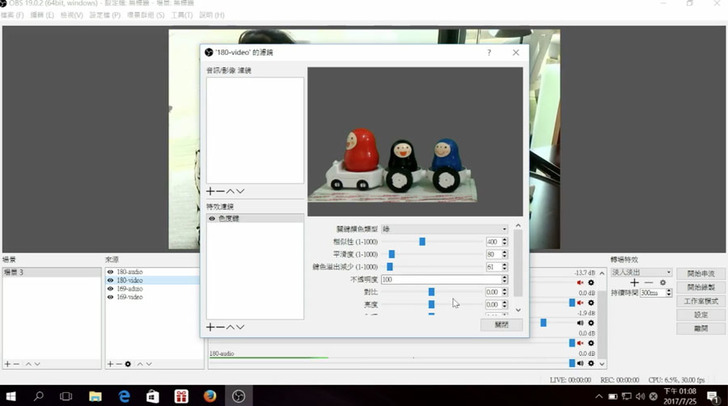Open the 工具 (T) menu
This screenshot has height=406, width=728.
pyautogui.click(x=182, y=16)
